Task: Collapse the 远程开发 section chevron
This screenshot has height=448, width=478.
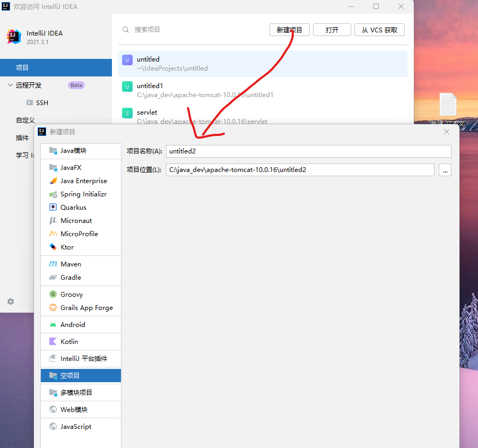Action: 10,85
